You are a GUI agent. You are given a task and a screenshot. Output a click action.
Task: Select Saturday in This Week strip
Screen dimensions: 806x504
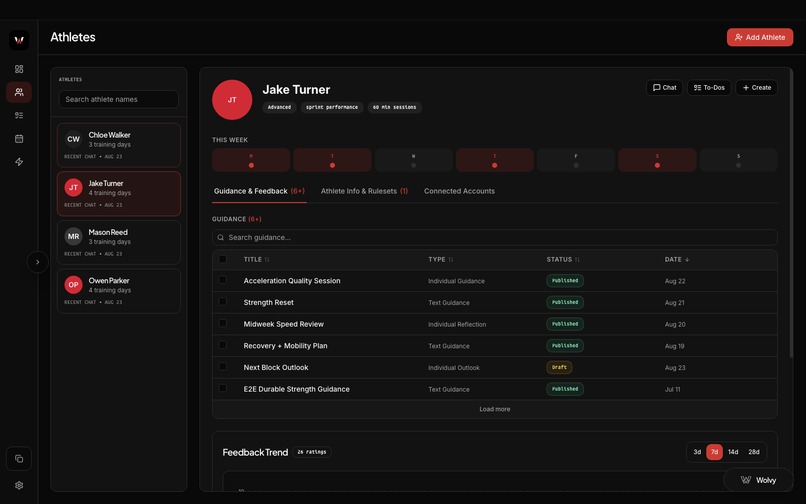[657, 160]
